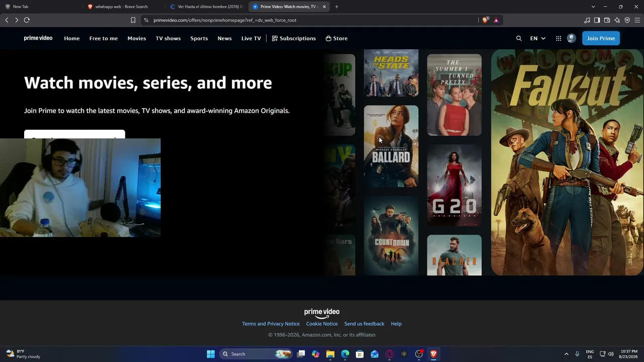Screen dimensions: 644x362
Task: Switch to the New Tab browser tab
Action: (x=40, y=7)
